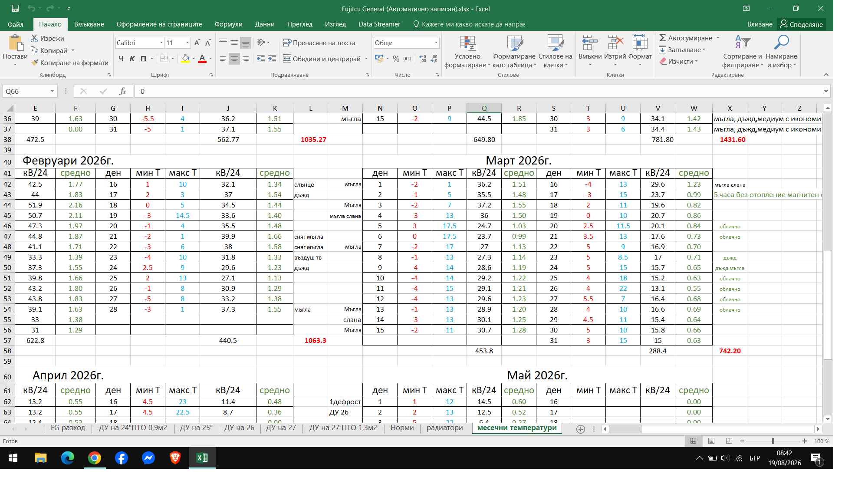This screenshot has height=500, width=868.
Task: Open Chrome from the Windows taskbar
Action: pos(95,458)
